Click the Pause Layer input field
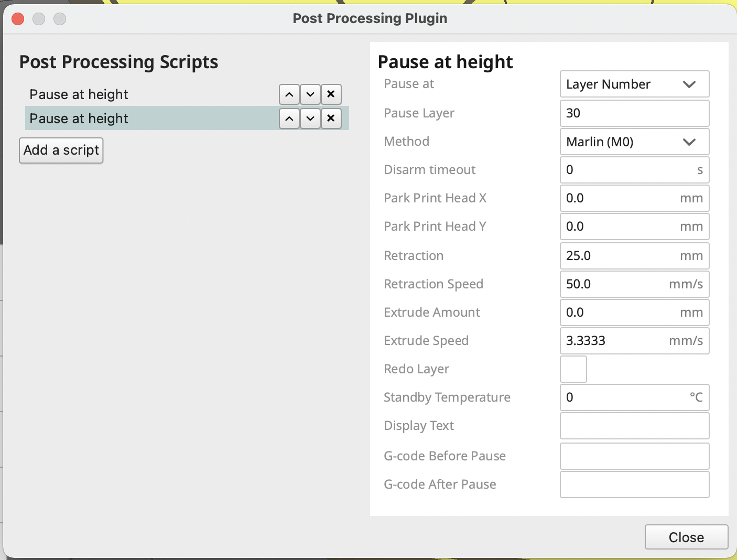 tap(634, 113)
